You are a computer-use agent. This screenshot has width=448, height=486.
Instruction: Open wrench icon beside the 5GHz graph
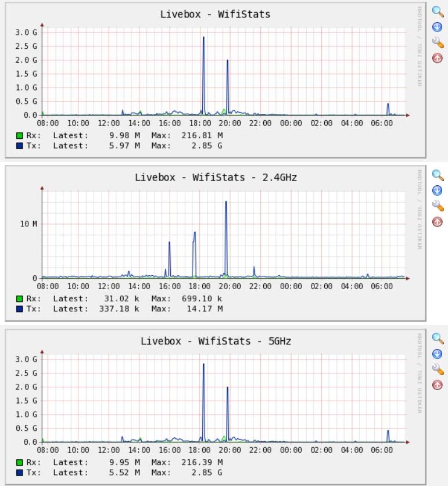coord(438,369)
